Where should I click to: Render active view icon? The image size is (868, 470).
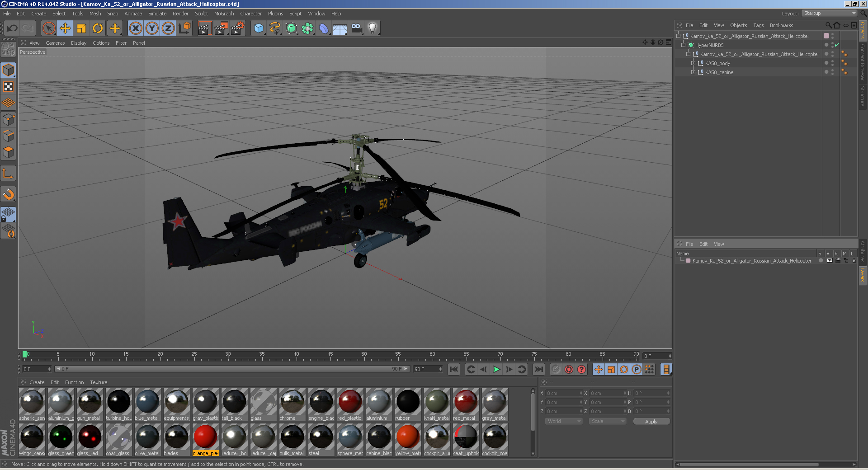(204, 28)
